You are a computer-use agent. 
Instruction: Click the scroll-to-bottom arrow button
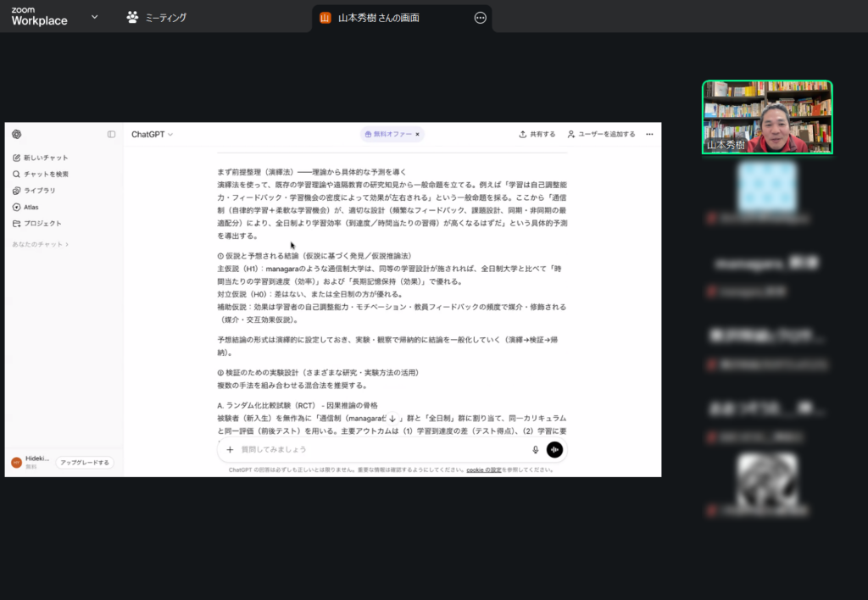tap(392, 419)
